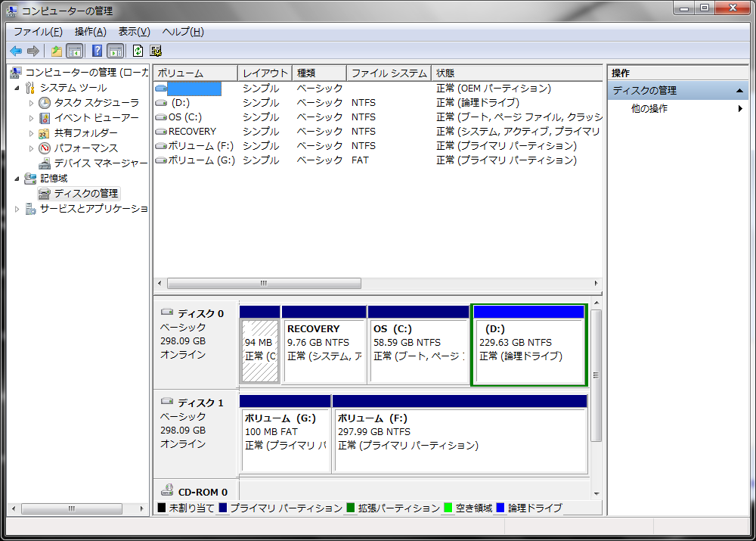Click the drive icon of the (D:) volume row
Screen dimensions: 756x541
pos(161,103)
